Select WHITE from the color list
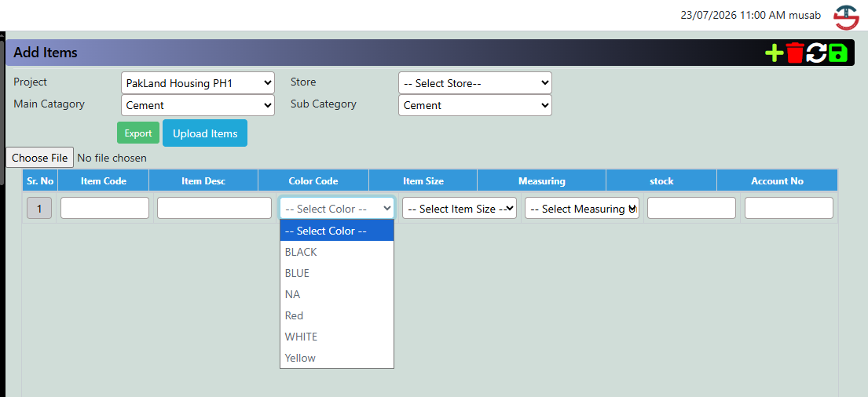 coord(337,337)
